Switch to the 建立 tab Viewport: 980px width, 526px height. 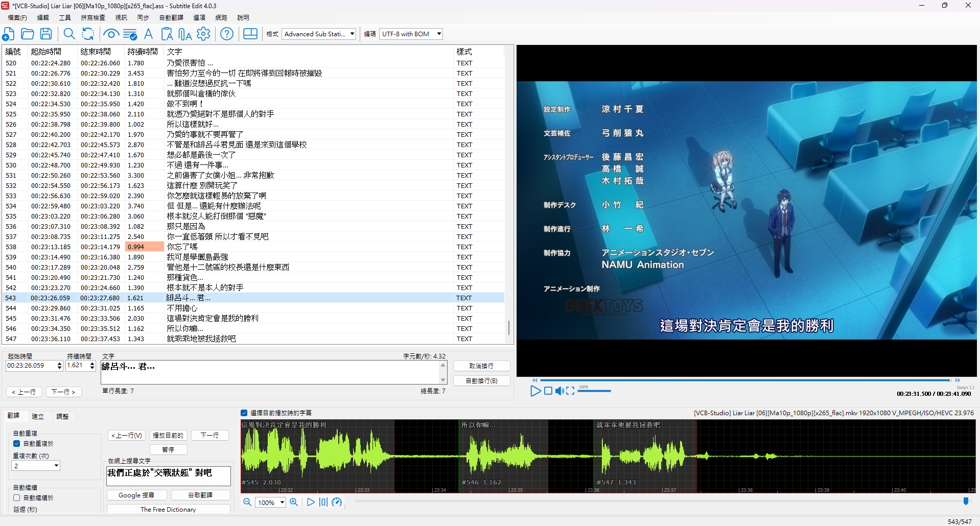(38, 417)
